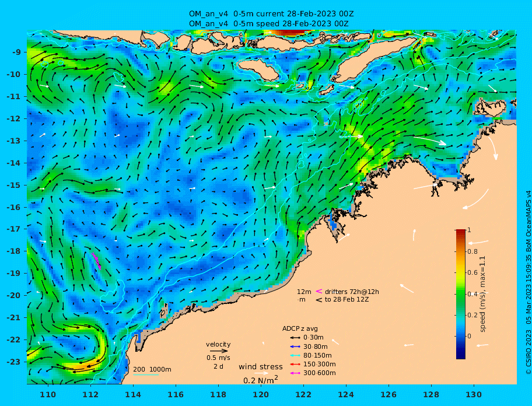Image resolution: width=532 pixels, height=406 pixels.
Task: Select the blue 30-80m ADCP legend arrow
Action: point(295,346)
